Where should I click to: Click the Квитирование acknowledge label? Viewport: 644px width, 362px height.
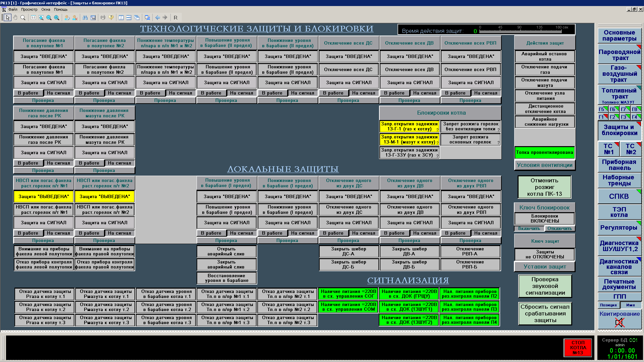620,314
